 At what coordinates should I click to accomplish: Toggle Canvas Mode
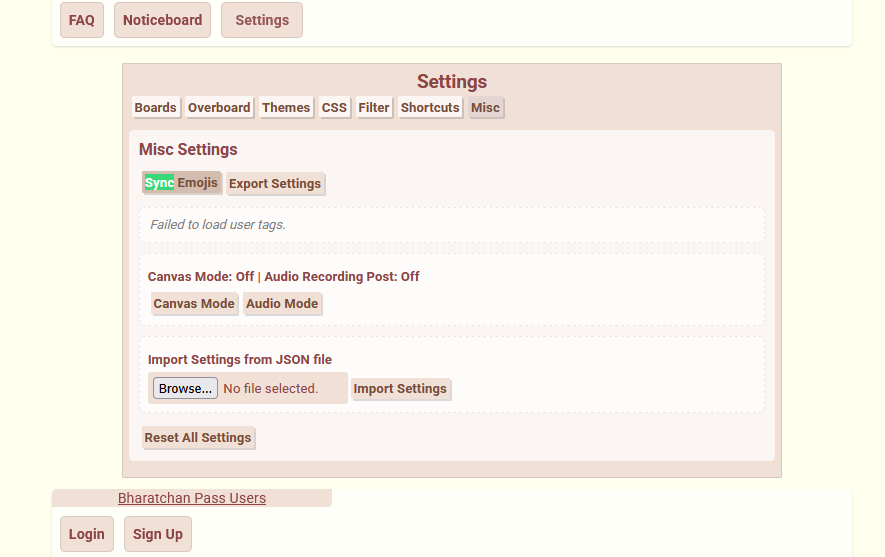click(194, 304)
